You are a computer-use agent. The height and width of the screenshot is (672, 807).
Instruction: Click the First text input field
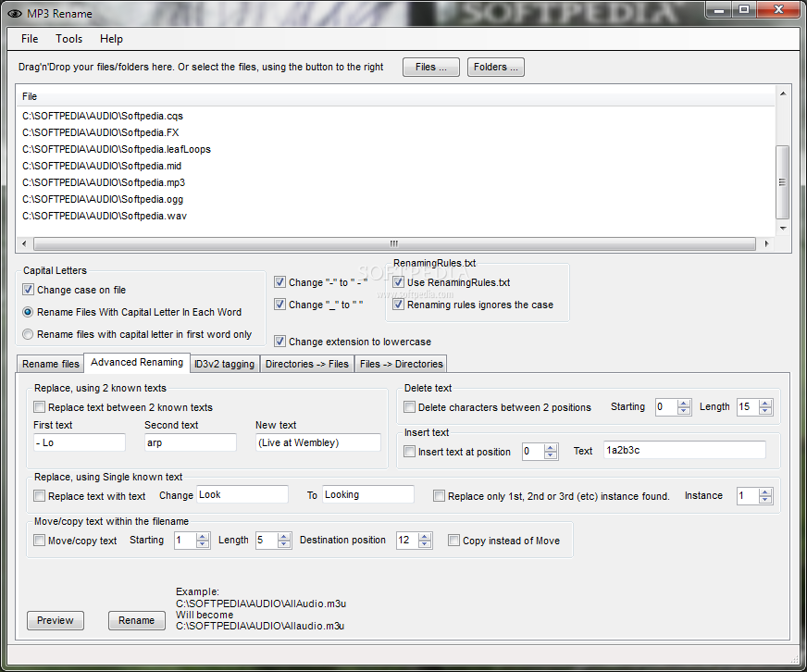[x=80, y=442]
